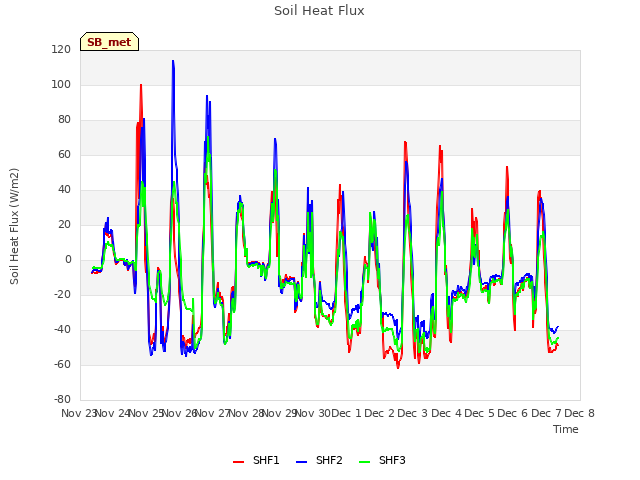Click the 20 y-axis tick label
The image size is (640, 480).
tap(64, 224)
